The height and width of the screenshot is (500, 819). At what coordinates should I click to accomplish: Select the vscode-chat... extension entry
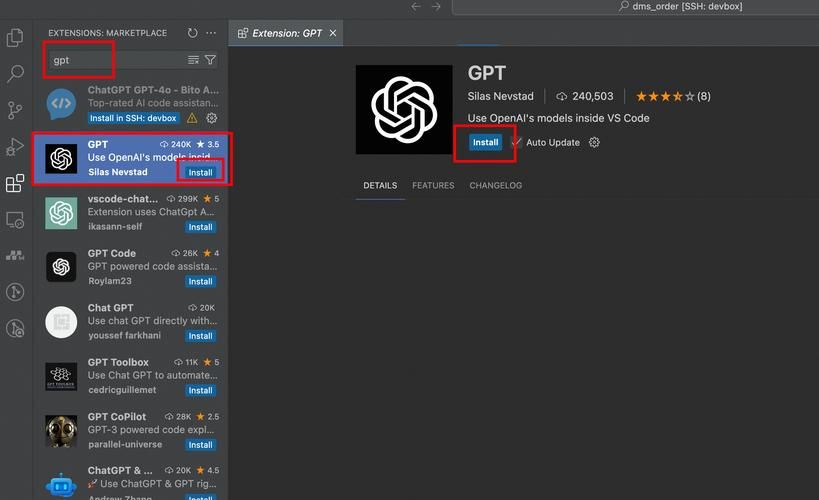pos(131,213)
